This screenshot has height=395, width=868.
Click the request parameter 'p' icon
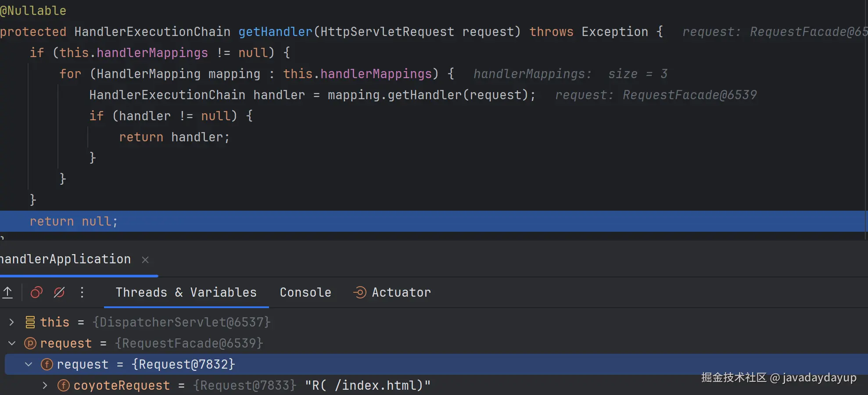point(30,343)
